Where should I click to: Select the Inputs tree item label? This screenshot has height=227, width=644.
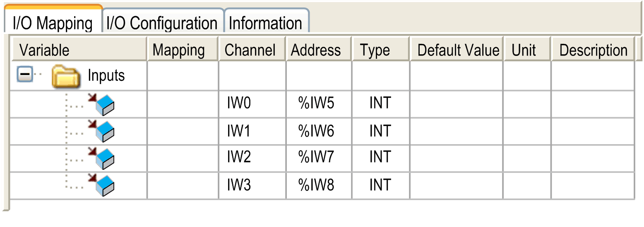click(x=106, y=75)
